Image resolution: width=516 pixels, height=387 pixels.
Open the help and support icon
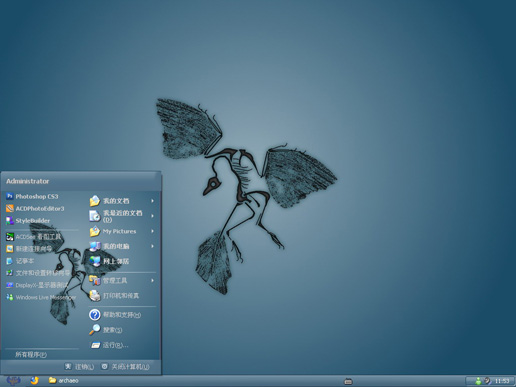tap(95, 315)
